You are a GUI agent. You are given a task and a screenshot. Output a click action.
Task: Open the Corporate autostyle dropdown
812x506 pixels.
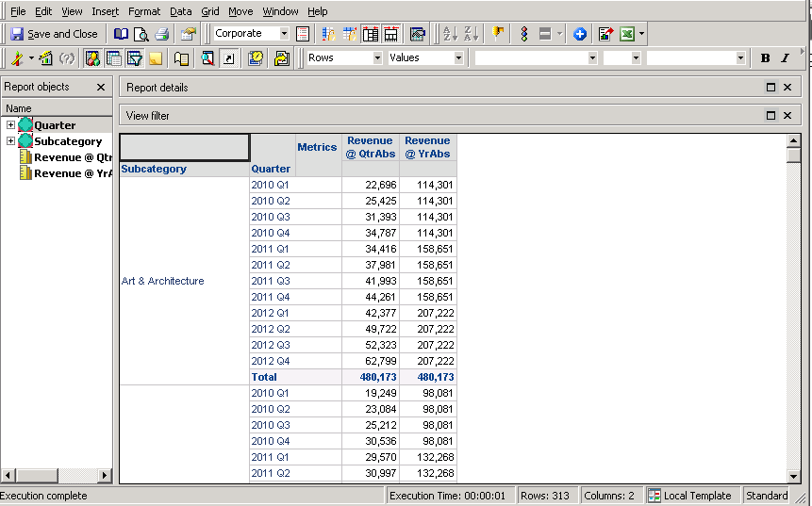[284, 34]
